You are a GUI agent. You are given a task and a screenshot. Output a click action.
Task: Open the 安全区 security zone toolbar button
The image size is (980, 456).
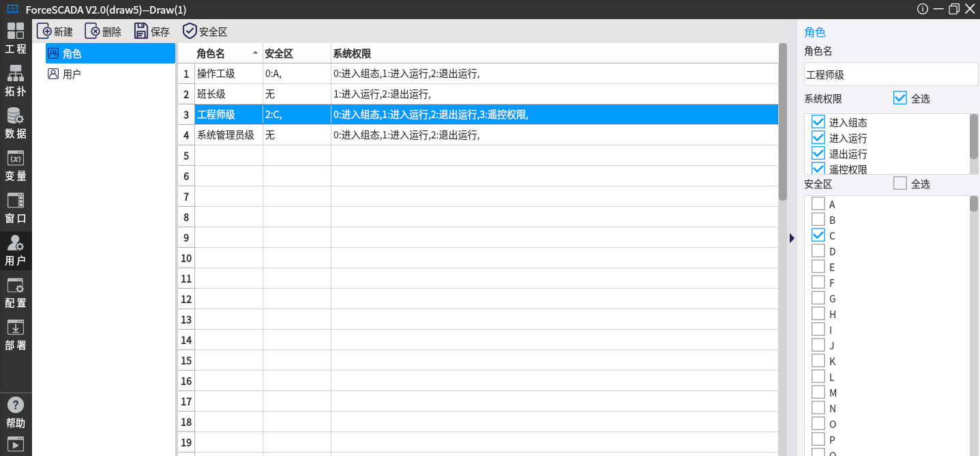205,31
